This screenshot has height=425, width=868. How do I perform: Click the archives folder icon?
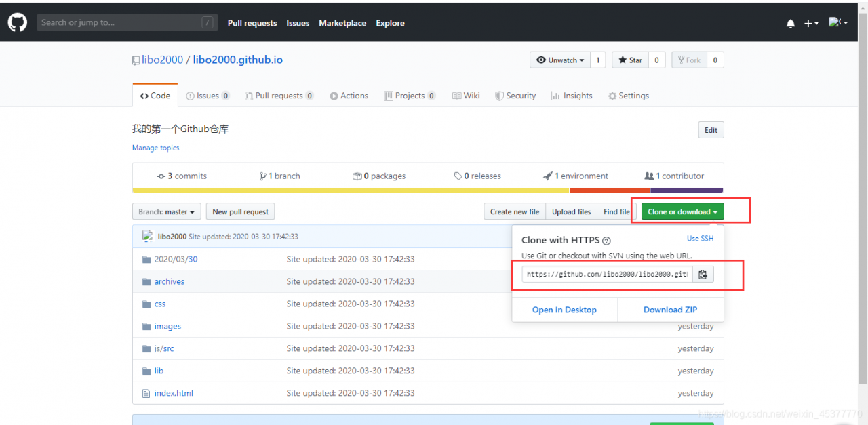coord(146,281)
